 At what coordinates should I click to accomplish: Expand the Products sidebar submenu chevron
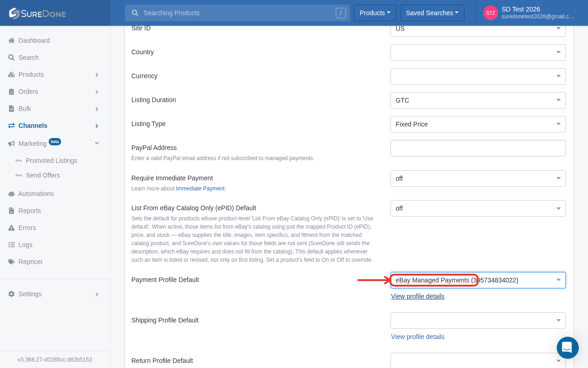97,75
